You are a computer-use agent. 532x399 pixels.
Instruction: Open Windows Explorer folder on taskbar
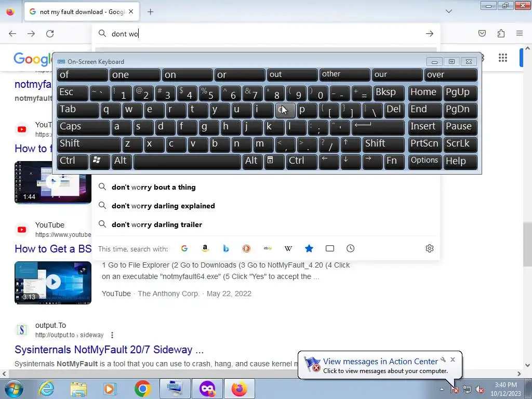point(78,389)
